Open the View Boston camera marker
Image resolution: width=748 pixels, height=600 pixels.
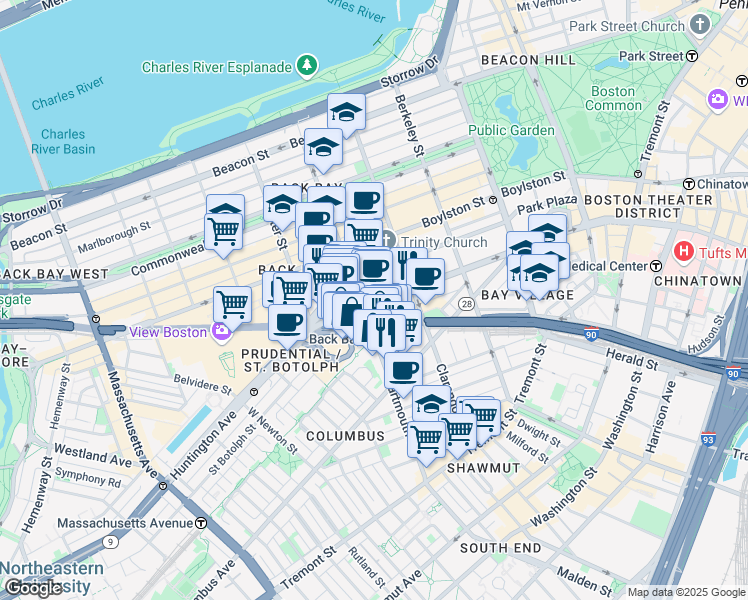[x=221, y=332]
